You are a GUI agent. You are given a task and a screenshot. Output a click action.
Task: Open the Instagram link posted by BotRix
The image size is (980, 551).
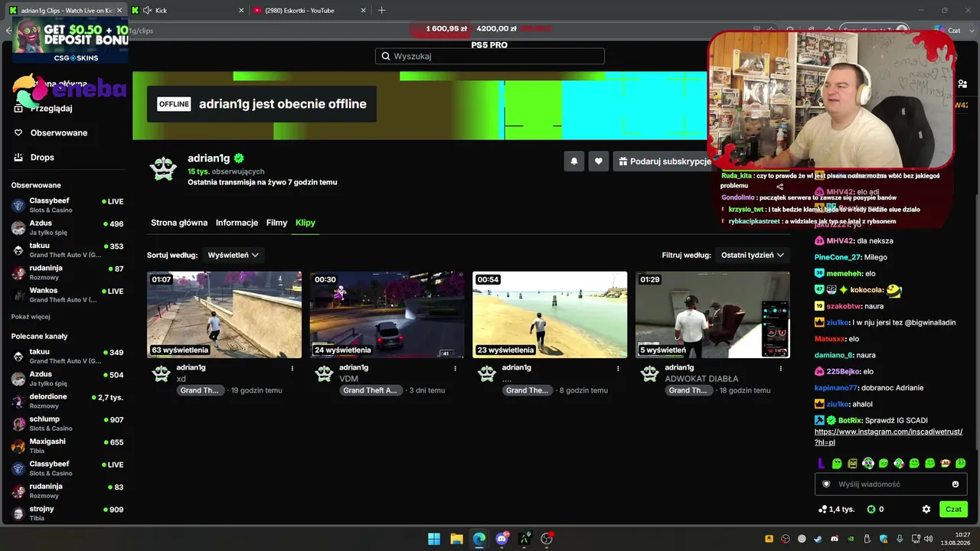(888, 437)
